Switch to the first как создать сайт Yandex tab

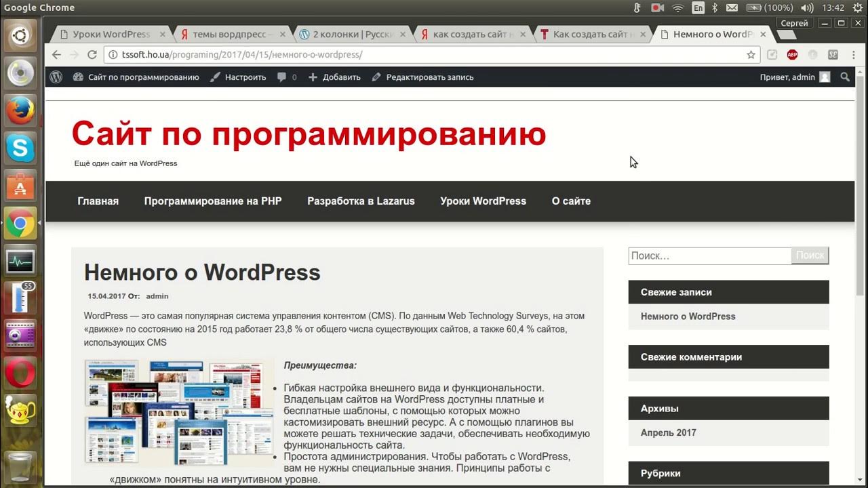473,34
